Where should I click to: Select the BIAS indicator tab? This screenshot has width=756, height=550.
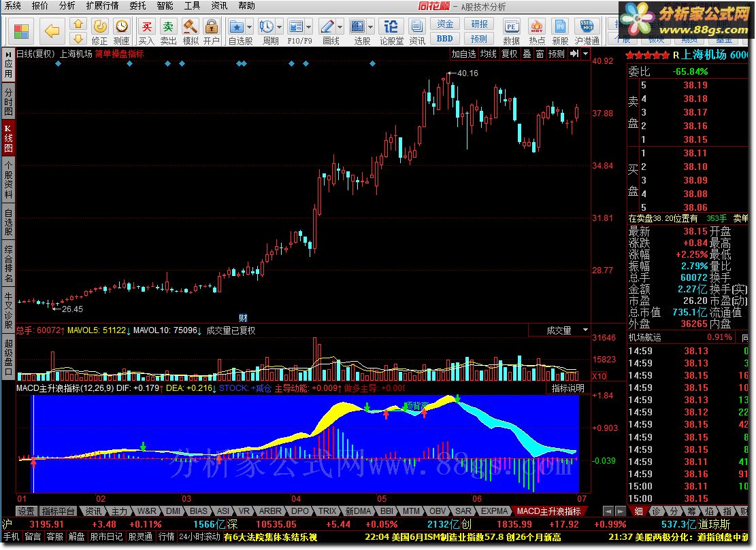(x=198, y=511)
